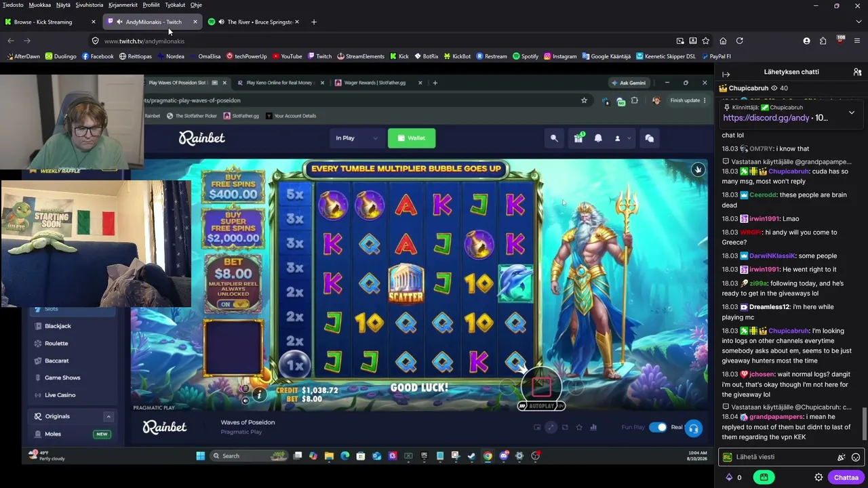This screenshot has height=488, width=868.
Task: Collapse the game panel with the down arrow
Action: tap(698, 169)
